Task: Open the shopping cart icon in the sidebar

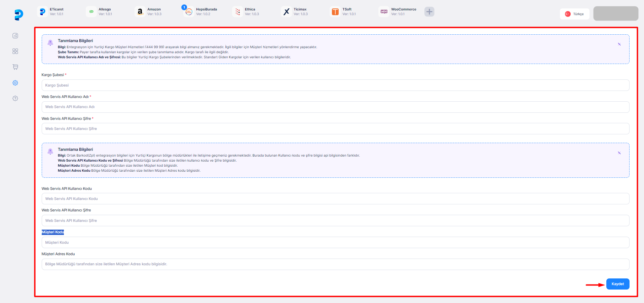Action: pos(15,67)
